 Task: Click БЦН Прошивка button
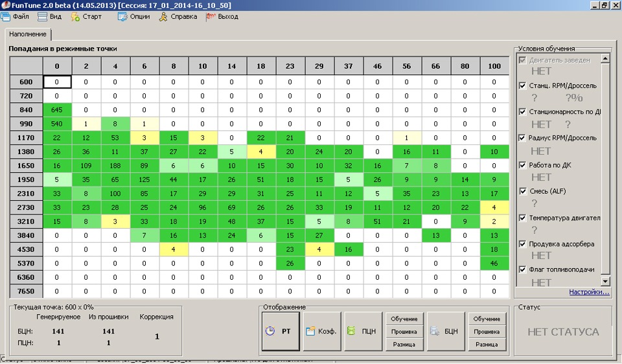tap(487, 332)
